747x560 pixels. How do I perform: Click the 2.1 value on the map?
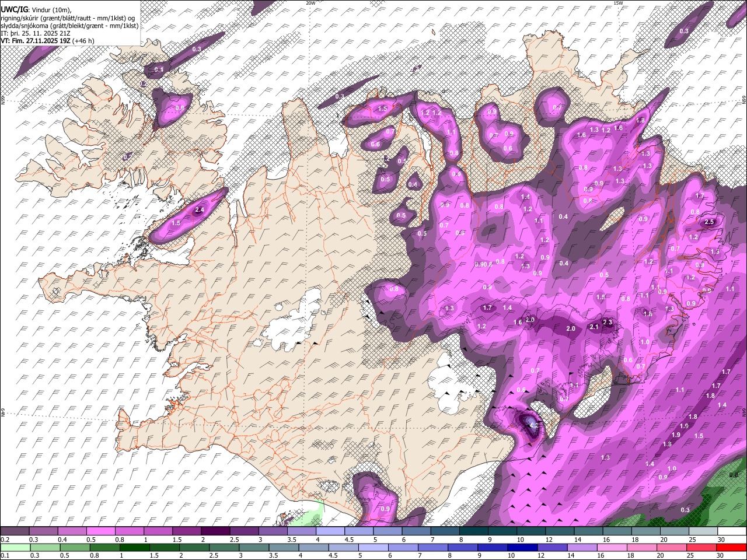point(594,327)
